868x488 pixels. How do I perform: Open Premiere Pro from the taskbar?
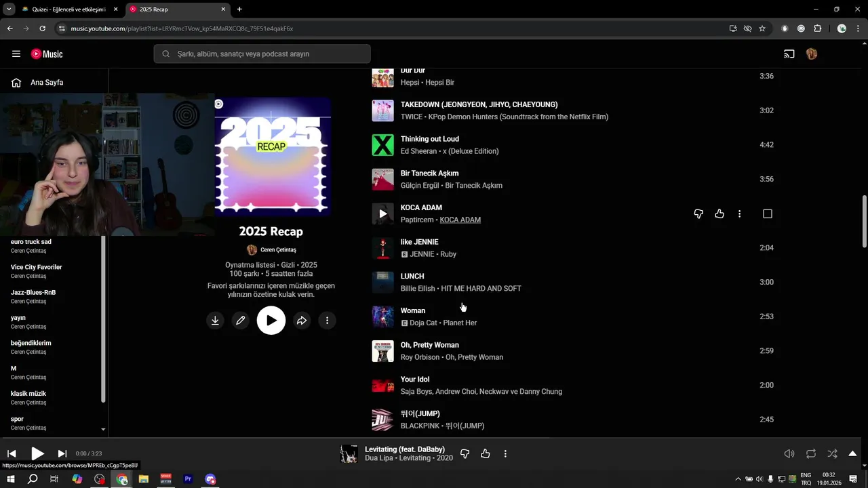[188, 479]
